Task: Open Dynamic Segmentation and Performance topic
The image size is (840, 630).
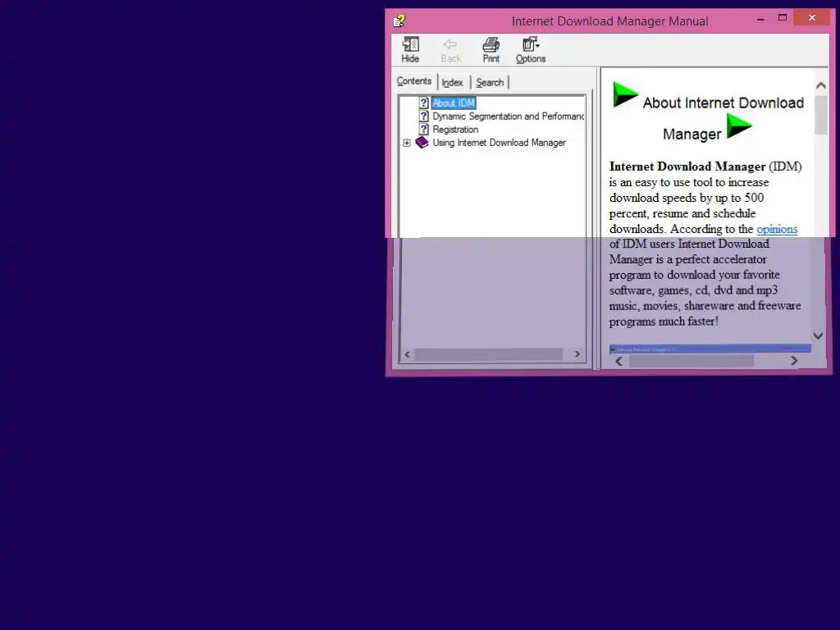Action: (x=508, y=116)
